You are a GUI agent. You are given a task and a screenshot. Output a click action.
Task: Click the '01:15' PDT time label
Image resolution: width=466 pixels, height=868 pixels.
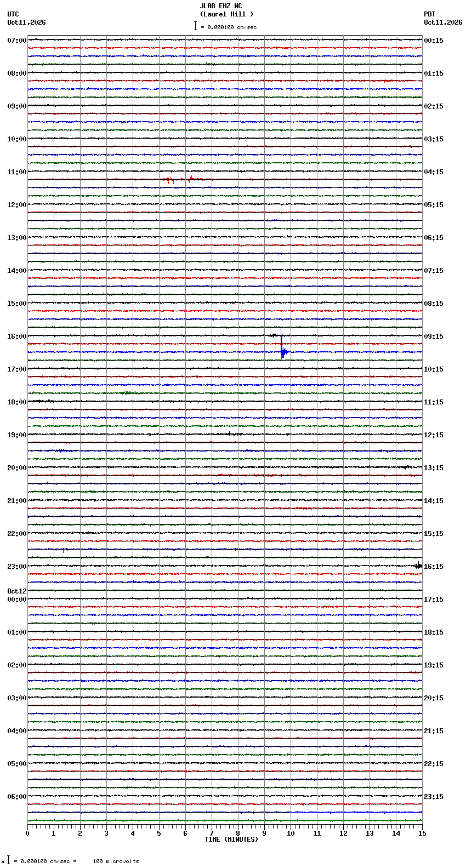click(434, 73)
